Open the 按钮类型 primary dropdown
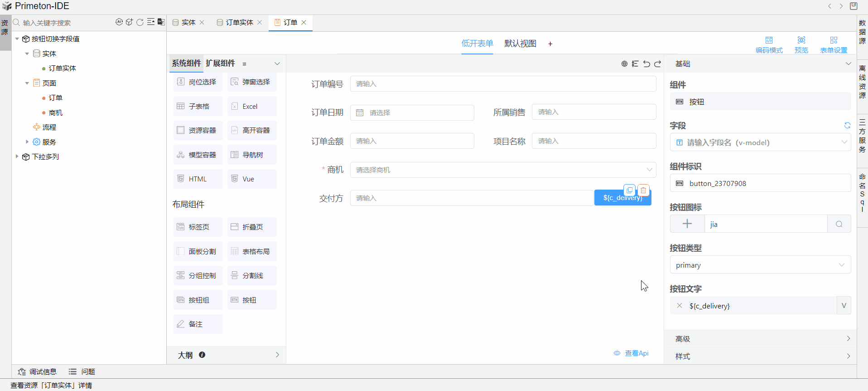This screenshot has width=868, height=391. [x=760, y=265]
